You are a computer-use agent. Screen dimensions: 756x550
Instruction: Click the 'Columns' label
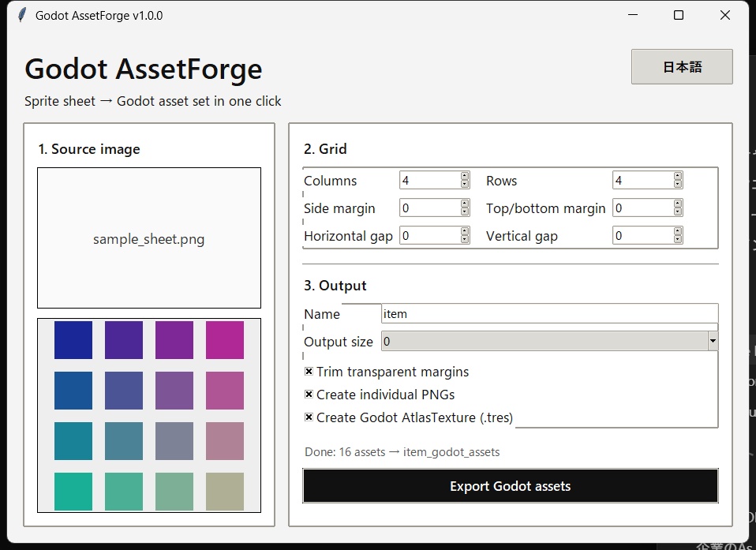click(331, 181)
